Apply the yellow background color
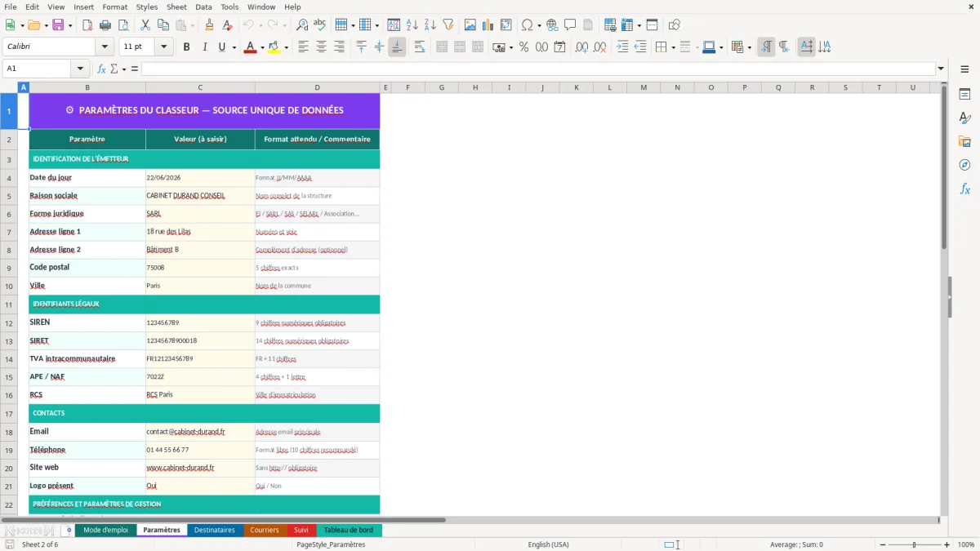Image resolution: width=980 pixels, height=551 pixels. pyautogui.click(x=274, y=47)
